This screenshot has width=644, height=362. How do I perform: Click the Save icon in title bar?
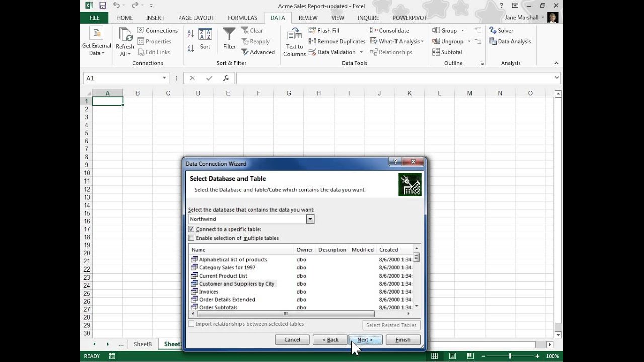103,6
